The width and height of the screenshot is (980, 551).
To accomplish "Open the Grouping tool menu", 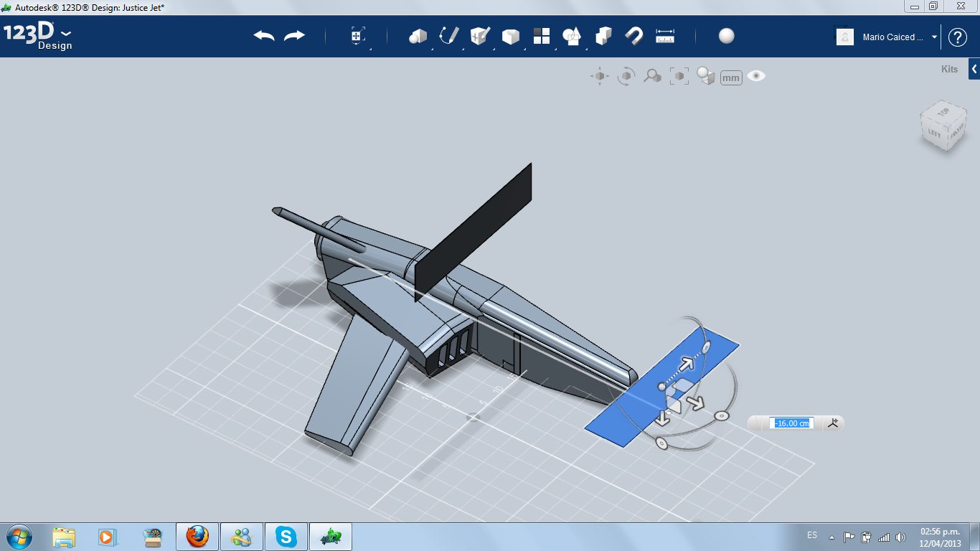I will (572, 36).
